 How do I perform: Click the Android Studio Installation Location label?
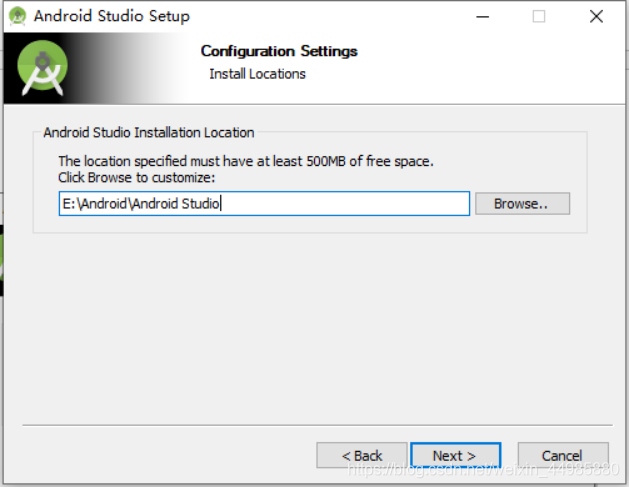pos(149,132)
